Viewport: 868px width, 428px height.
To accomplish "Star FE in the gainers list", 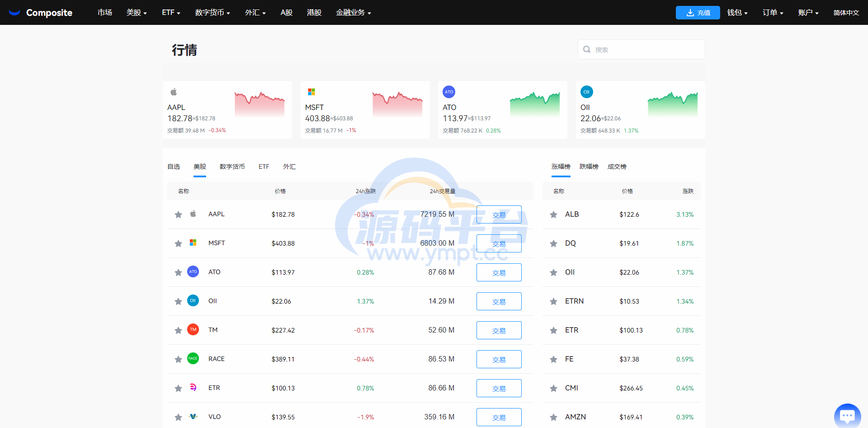I will tap(553, 359).
